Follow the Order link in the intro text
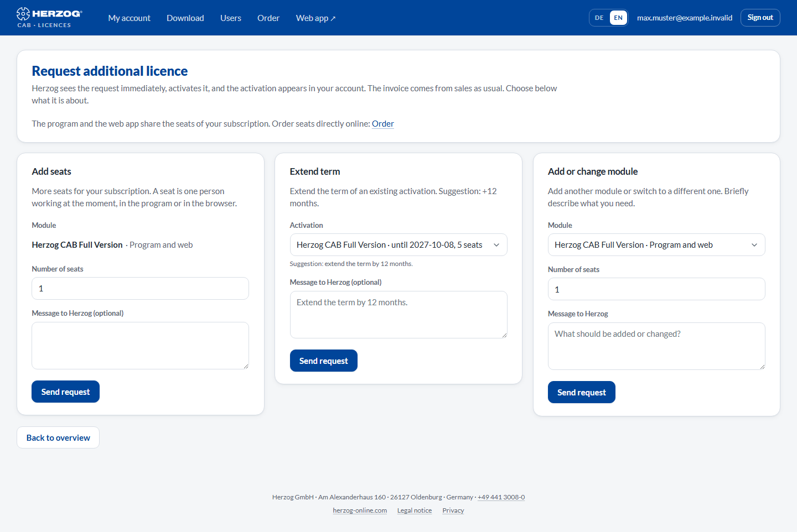 pos(383,124)
